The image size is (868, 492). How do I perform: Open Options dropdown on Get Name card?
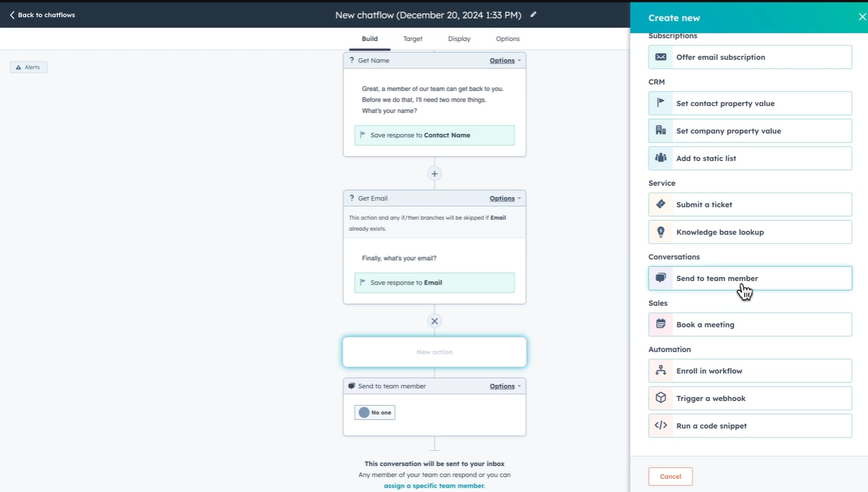pos(505,61)
